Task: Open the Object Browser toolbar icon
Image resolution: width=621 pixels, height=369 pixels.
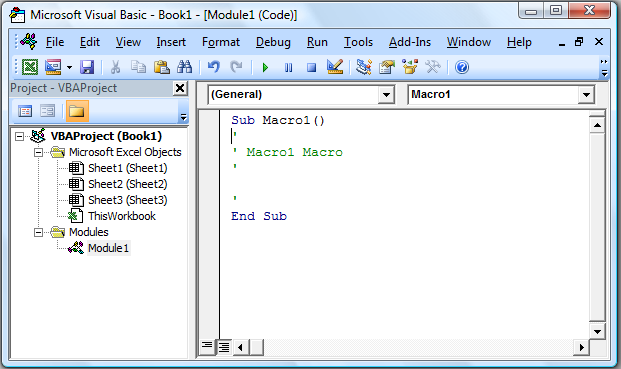Action: pyautogui.click(x=410, y=67)
